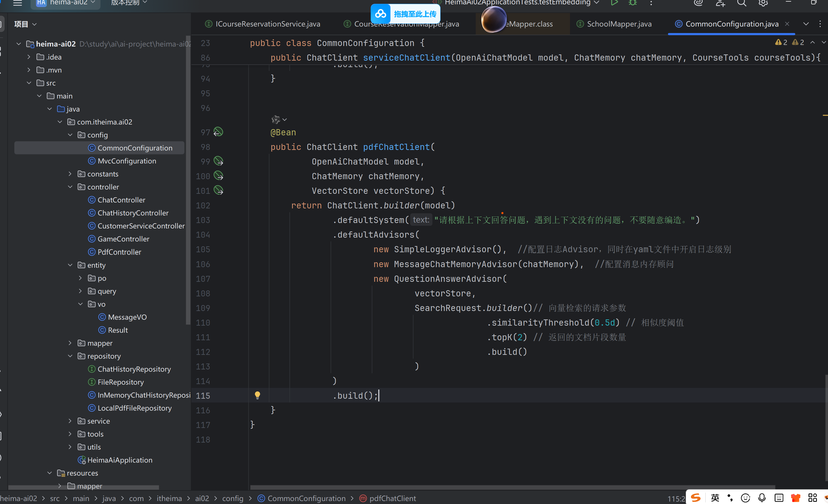Switch to SchoolMapper.java tab
Screen dimensions: 828x504
(x=619, y=24)
